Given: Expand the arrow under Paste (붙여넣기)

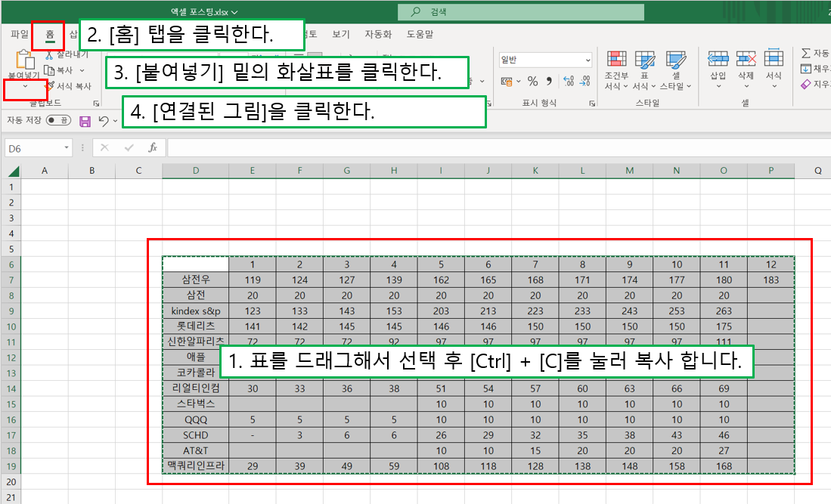Looking at the screenshot, I should tap(25, 86).
